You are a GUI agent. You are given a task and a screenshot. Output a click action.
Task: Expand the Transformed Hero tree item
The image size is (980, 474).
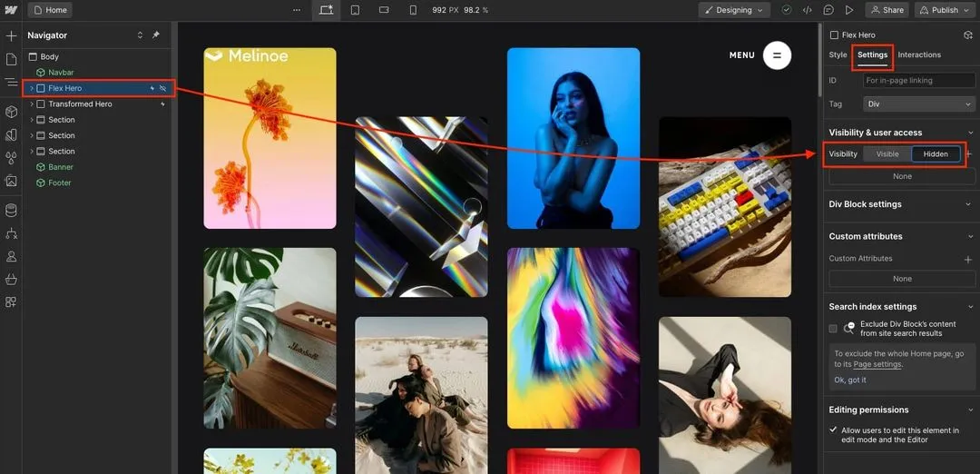[x=32, y=104]
